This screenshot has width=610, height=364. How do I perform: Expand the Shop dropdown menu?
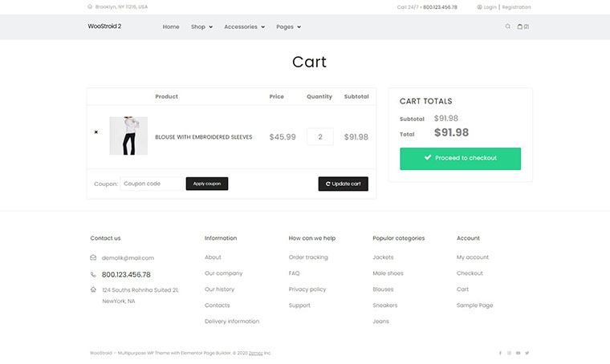point(201,26)
